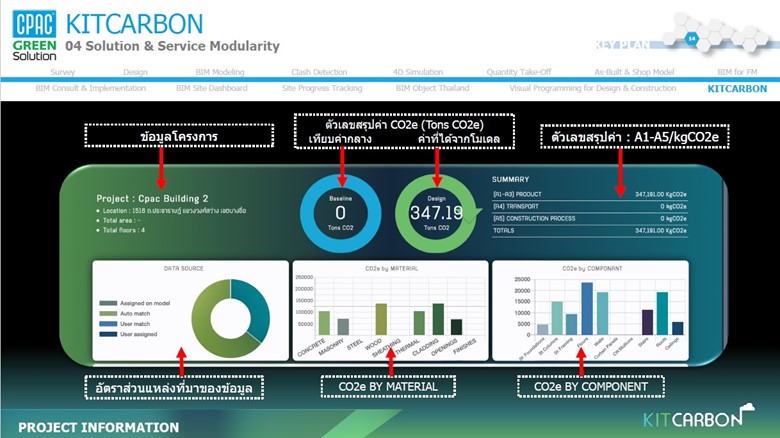Click the User assigned legend swatch
780x438 pixels.
point(108,334)
